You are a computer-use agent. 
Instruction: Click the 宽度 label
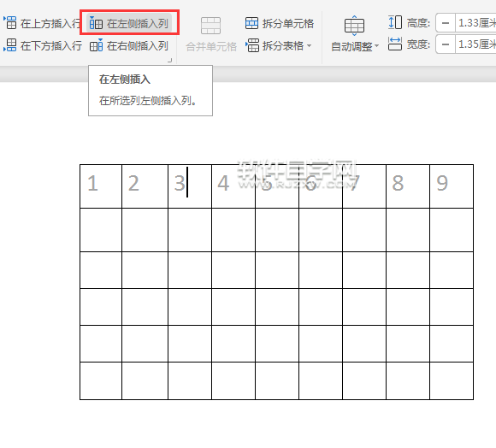click(x=418, y=44)
